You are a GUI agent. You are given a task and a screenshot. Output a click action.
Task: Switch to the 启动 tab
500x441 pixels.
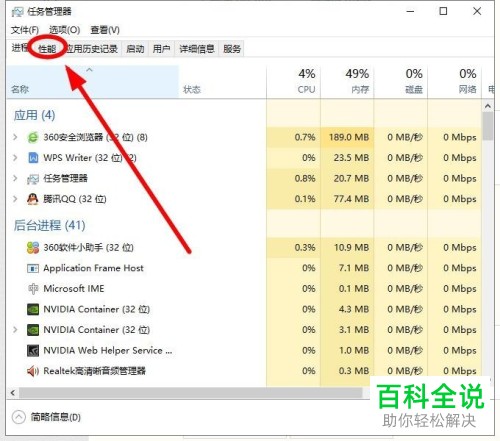click(135, 49)
